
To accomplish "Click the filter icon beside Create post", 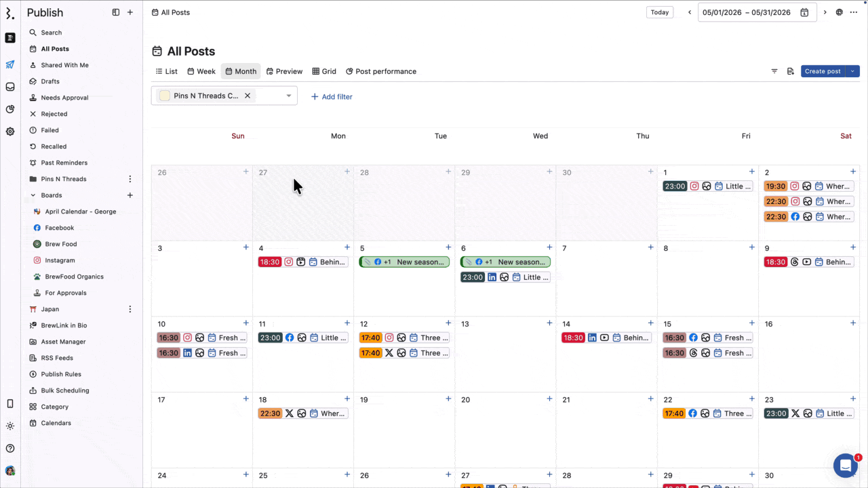I will [x=774, y=71].
